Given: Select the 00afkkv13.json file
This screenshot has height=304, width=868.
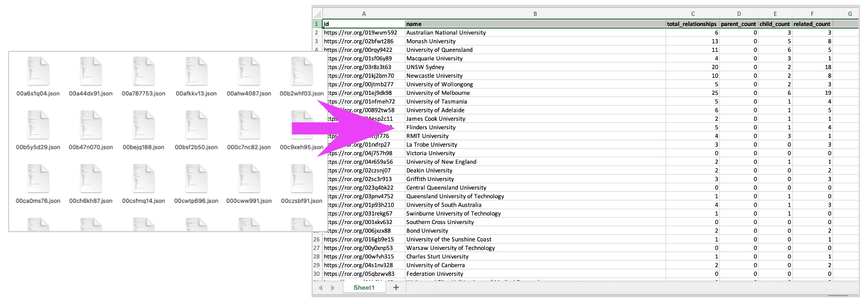Looking at the screenshot, I should (x=196, y=71).
